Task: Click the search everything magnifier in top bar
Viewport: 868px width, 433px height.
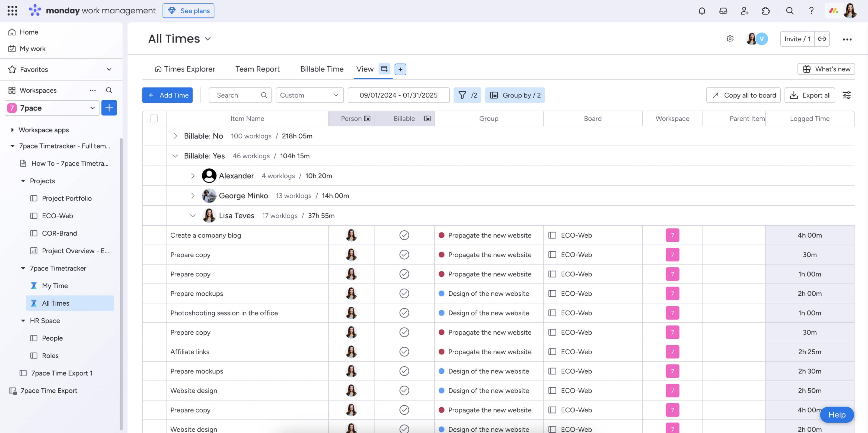Action: [x=790, y=11]
